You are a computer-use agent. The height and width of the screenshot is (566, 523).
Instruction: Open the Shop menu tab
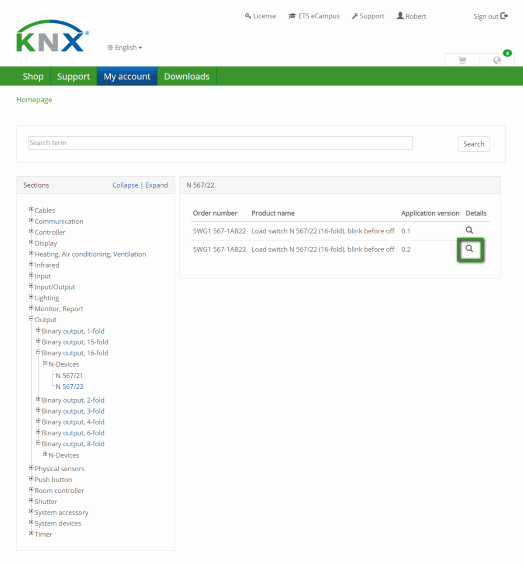[33, 76]
